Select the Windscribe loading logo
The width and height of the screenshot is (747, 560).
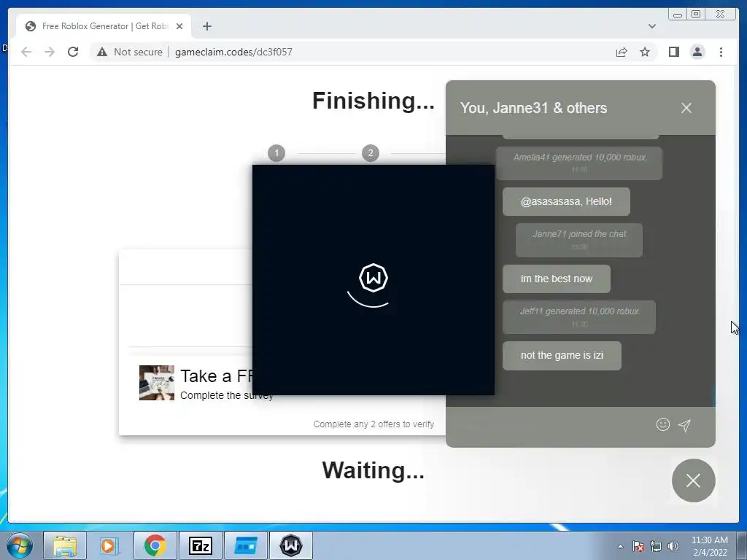coord(373,278)
